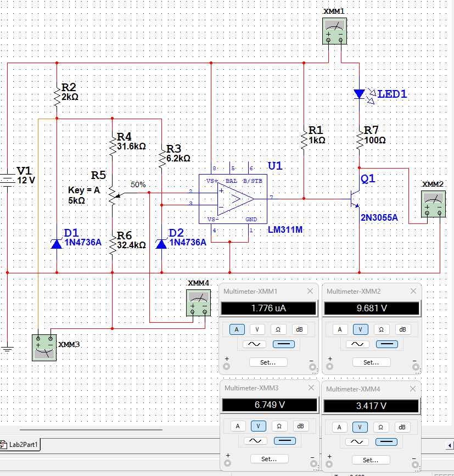
Task: Set Multimeter-XMM2 to voltmeter mode V
Action: [x=361, y=329]
